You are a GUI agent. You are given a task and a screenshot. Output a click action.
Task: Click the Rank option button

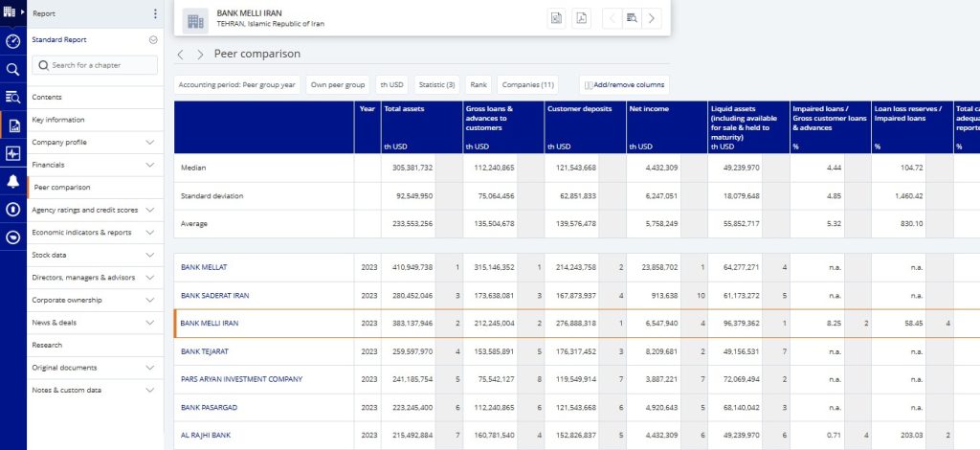[x=479, y=85]
